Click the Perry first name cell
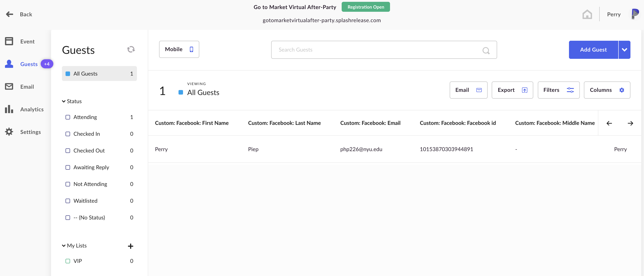 161,149
